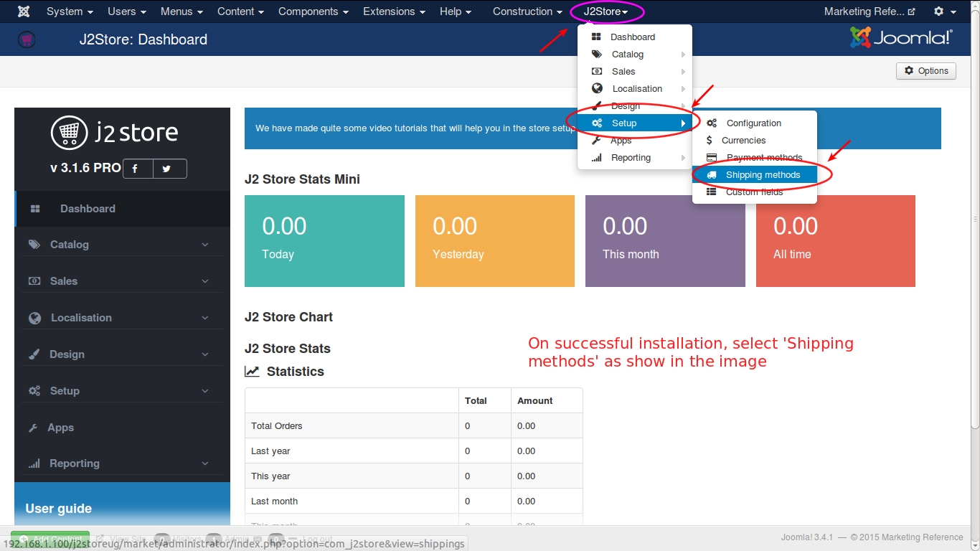
Task: Click the page vertical scrollbar
Action: tap(975, 215)
